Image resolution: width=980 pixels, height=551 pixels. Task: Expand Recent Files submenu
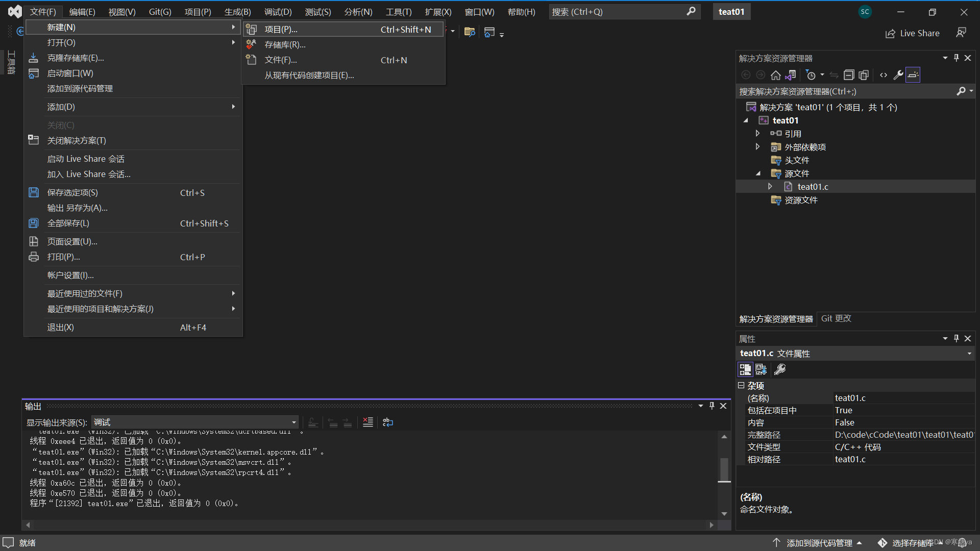tap(133, 294)
